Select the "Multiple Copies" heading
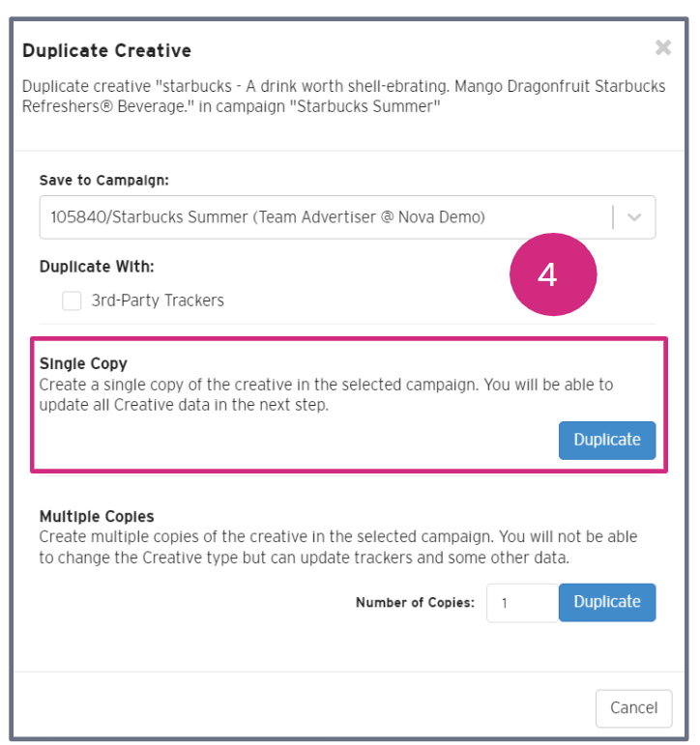Screen dimensions: 700x745 point(97,516)
